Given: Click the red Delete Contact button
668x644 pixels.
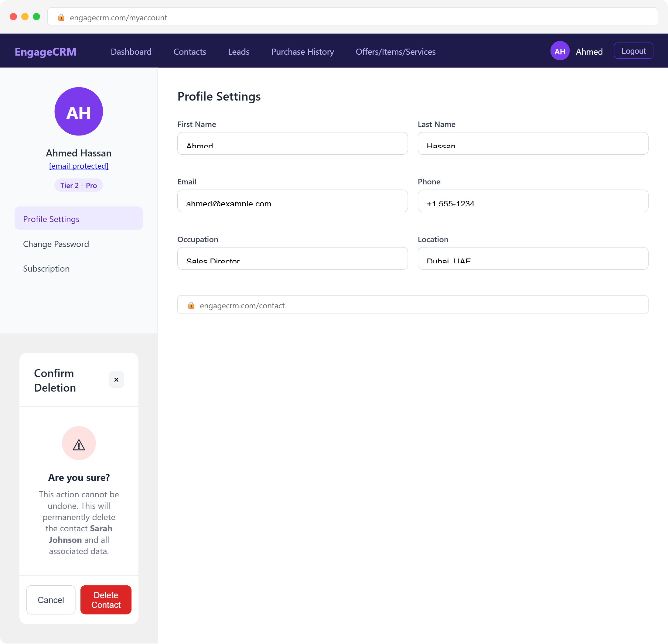Looking at the screenshot, I should click(x=106, y=600).
